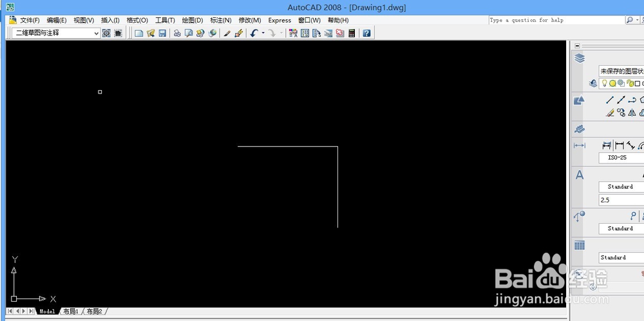The image size is (644, 321).
Task: Select the Construction Line tool
Action: [621, 100]
